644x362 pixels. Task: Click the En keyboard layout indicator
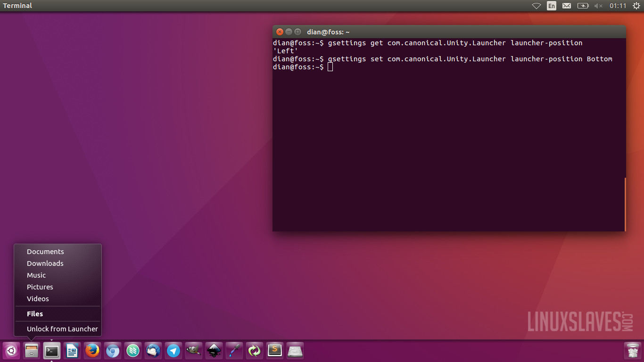click(x=551, y=6)
